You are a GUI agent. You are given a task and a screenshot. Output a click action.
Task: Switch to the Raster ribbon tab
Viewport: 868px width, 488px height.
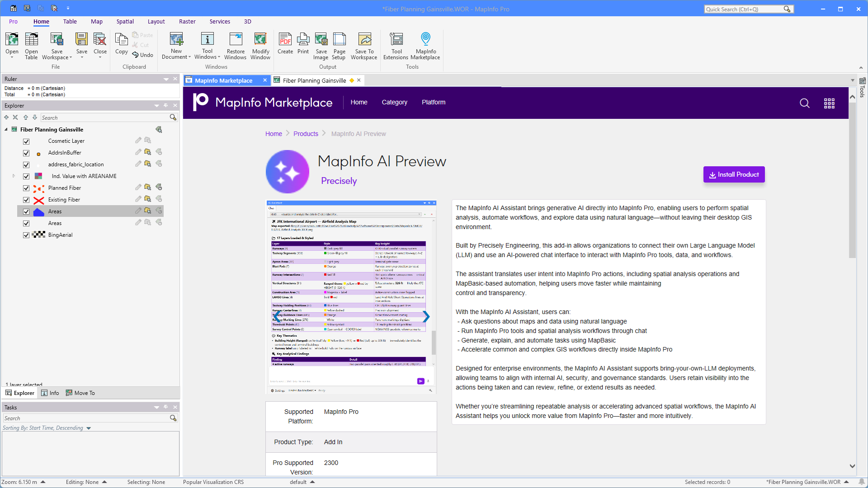[x=187, y=22]
